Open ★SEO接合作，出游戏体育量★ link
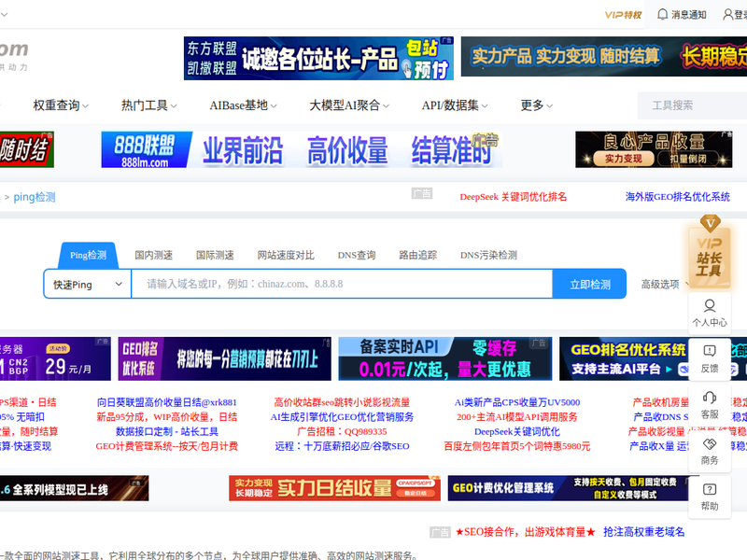 (526, 532)
